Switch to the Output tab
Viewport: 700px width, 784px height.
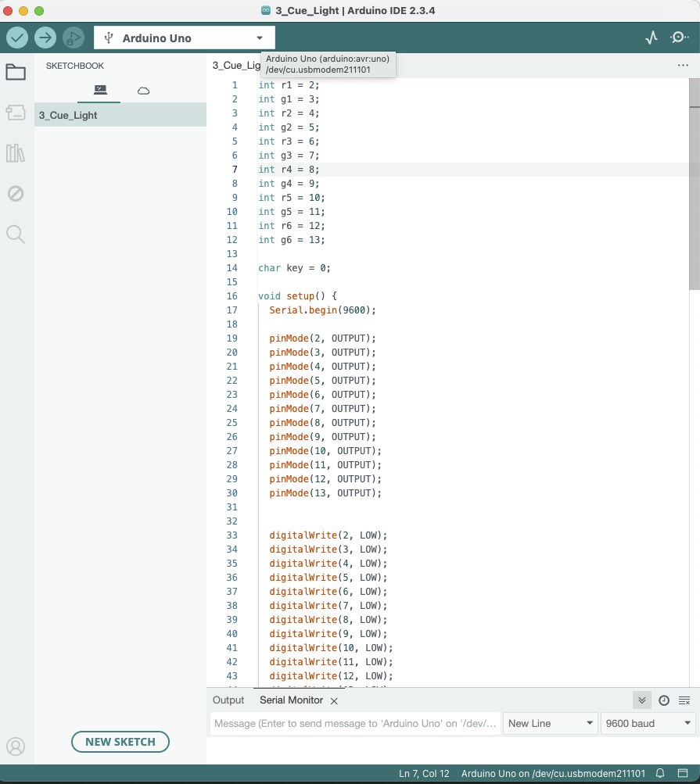pos(228,700)
